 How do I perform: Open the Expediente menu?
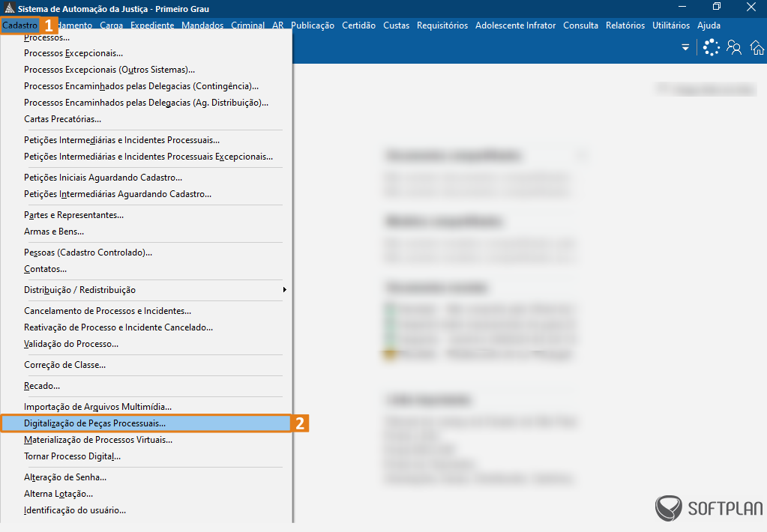point(152,25)
